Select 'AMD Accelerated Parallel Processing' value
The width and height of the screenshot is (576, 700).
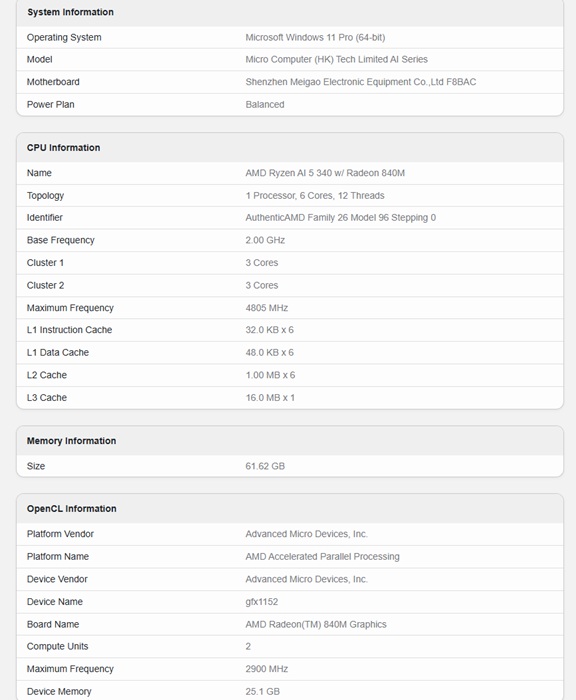tap(322, 557)
